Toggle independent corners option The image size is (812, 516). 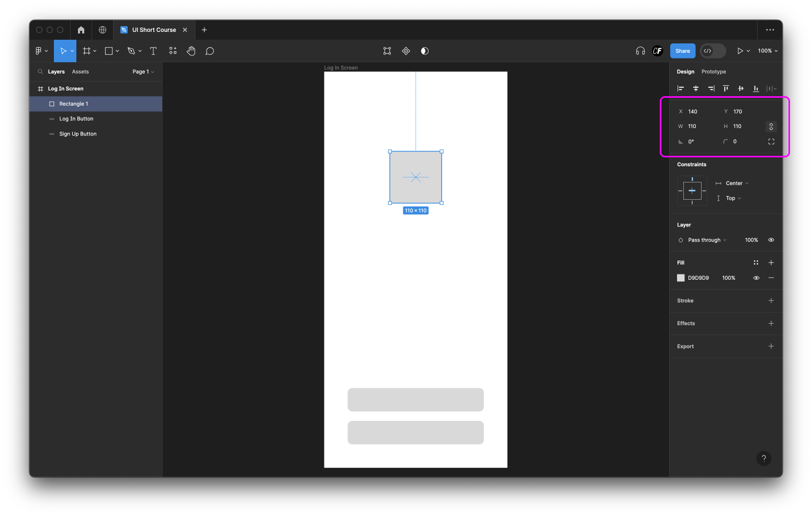point(771,142)
